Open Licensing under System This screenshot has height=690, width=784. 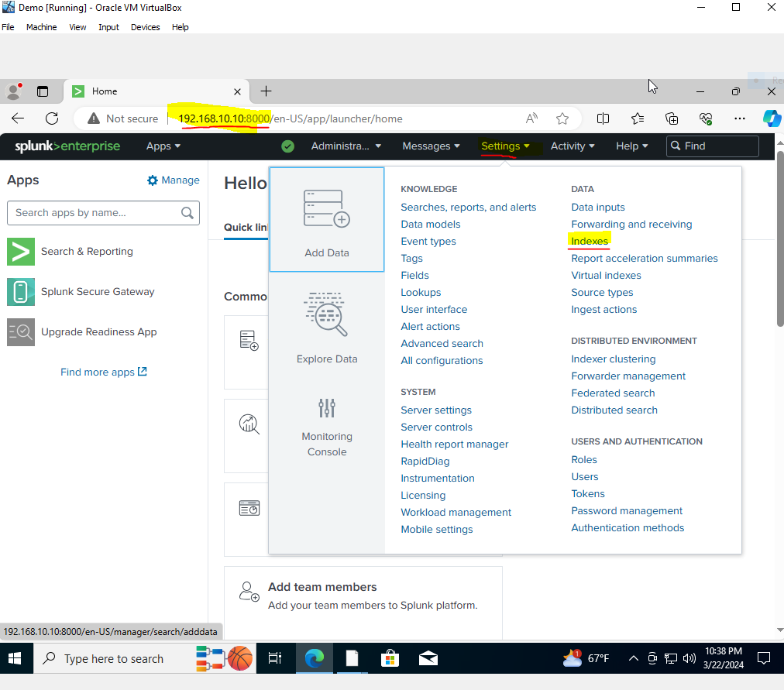click(x=423, y=495)
